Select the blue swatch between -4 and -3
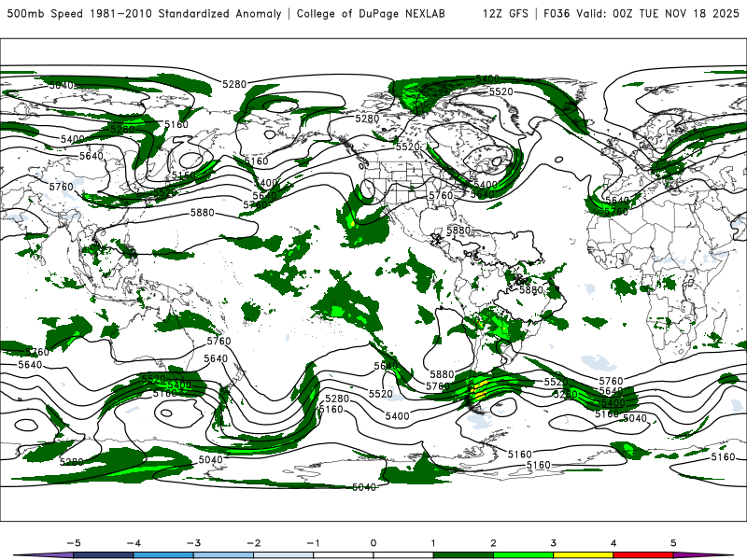The height and width of the screenshot is (560, 747). click(x=163, y=555)
